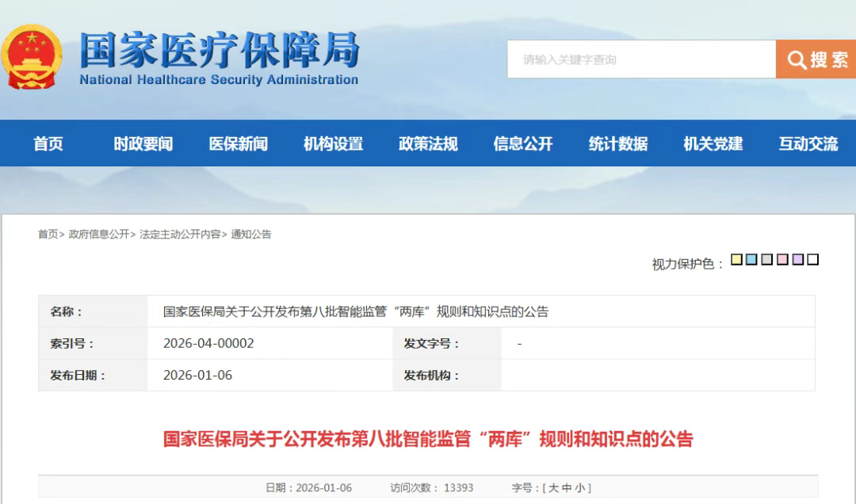The image size is (856, 504).
Task: Choose the pink eye-protection color swatch
Action: click(x=782, y=260)
